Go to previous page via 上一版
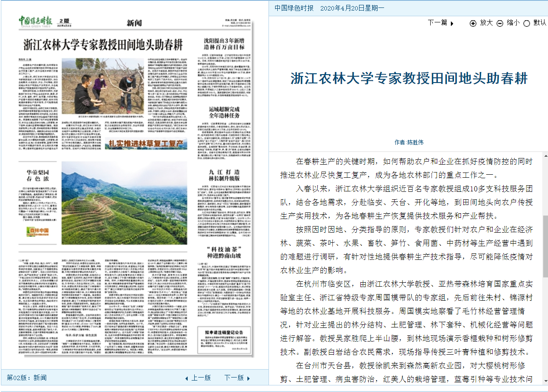 (x=201, y=378)
